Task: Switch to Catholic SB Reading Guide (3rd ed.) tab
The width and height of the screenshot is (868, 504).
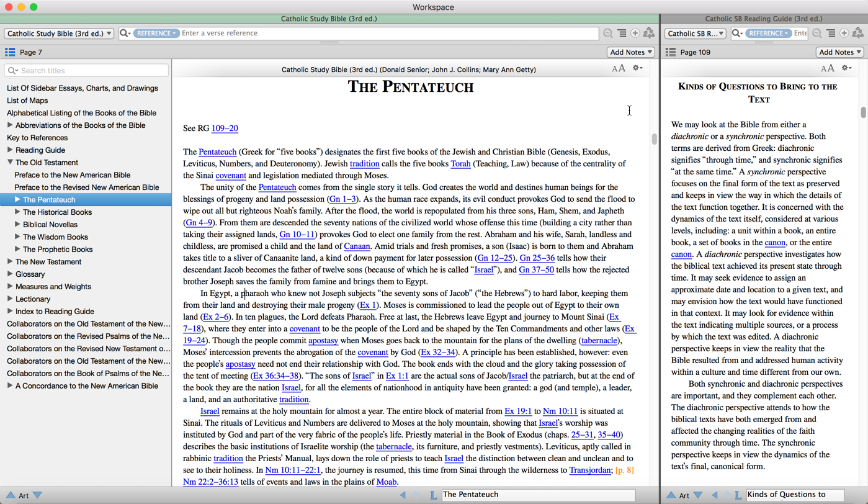Action: (764, 19)
